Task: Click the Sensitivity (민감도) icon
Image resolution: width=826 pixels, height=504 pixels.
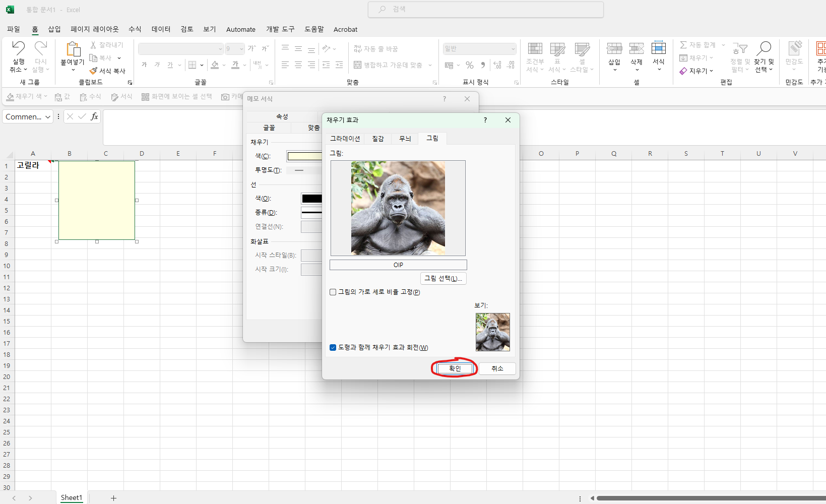Action: (794, 48)
